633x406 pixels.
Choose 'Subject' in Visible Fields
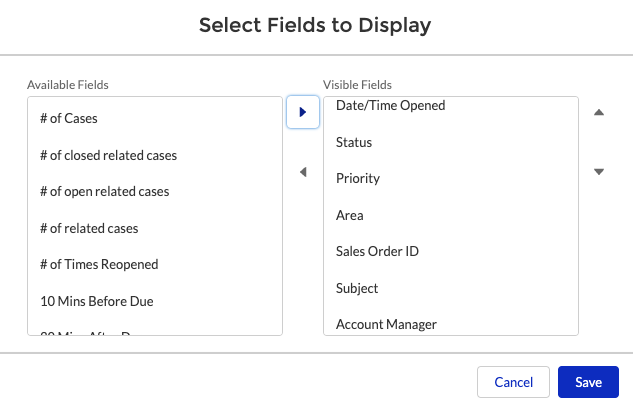[x=451, y=288]
